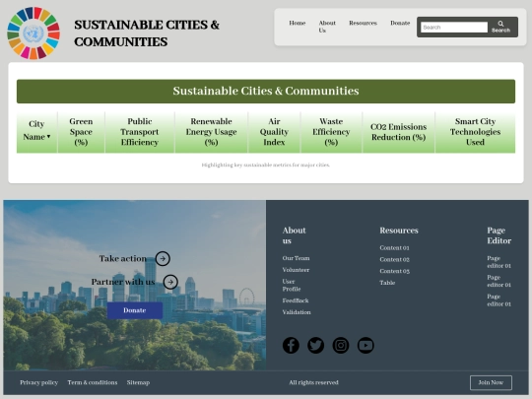The height and width of the screenshot is (399, 532).
Task: Open the About Us nav item
Action: [327, 27]
